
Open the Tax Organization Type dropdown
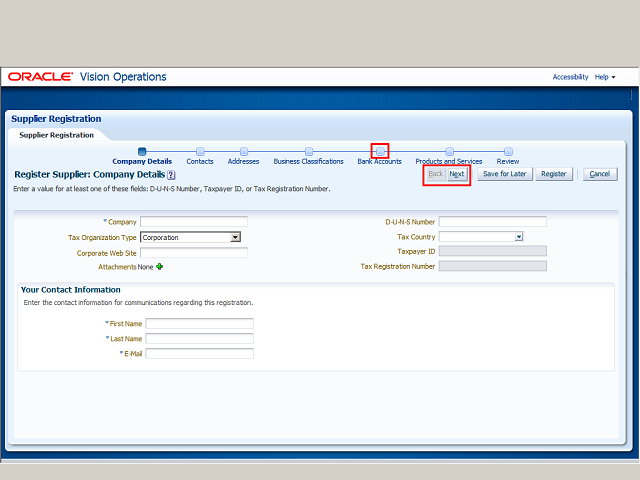pos(235,237)
